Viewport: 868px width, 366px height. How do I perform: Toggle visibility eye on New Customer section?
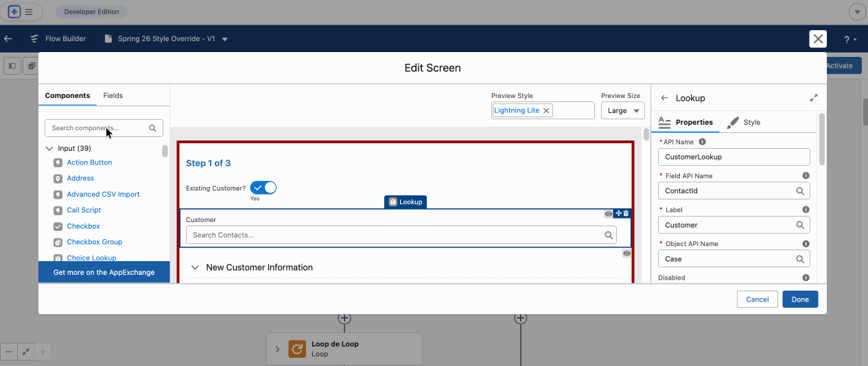pyautogui.click(x=626, y=254)
